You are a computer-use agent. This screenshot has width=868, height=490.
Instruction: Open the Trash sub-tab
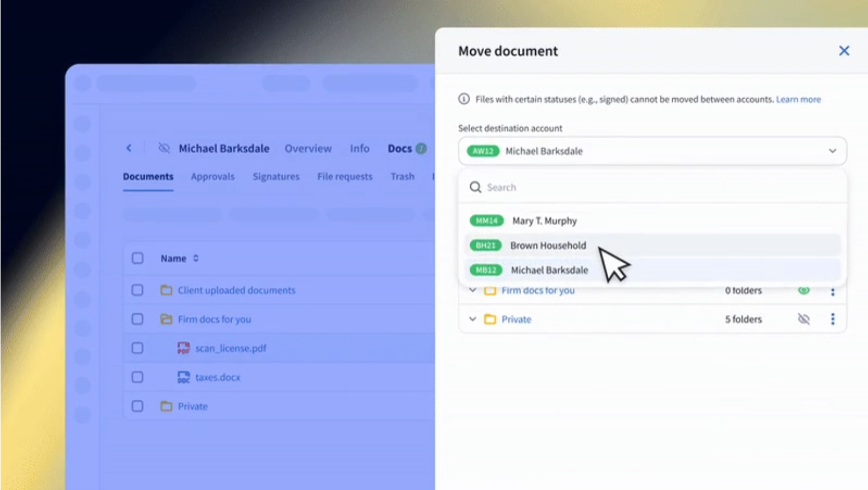click(402, 177)
